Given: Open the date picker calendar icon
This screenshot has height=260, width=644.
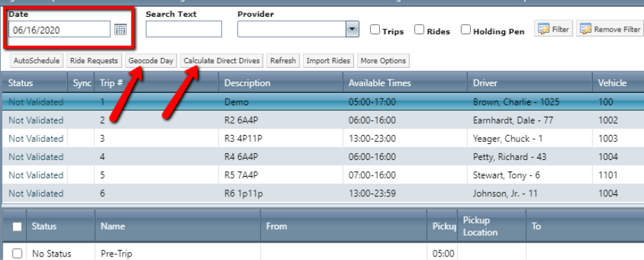Looking at the screenshot, I should coord(120,29).
